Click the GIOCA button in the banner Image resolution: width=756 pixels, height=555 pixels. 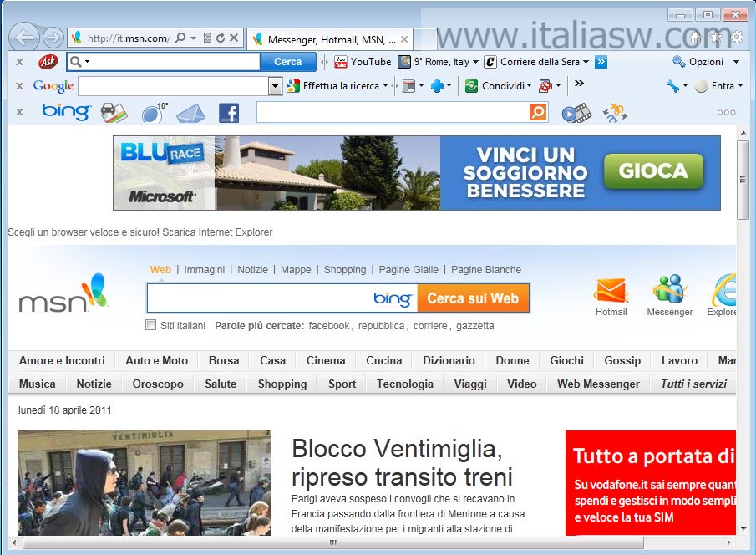pyautogui.click(x=653, y=171)
